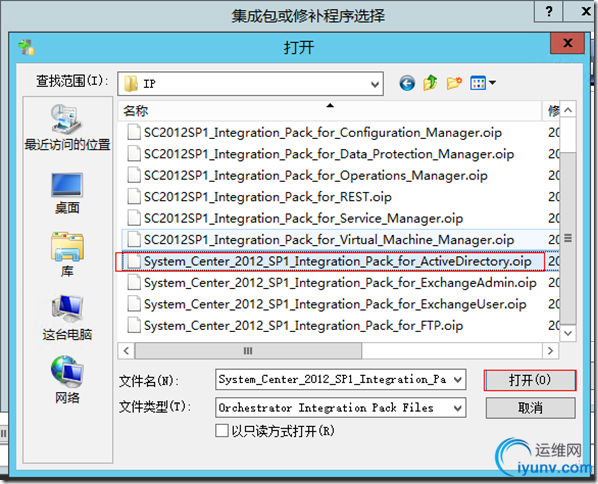Close the Open (打开) dialog
This screenshot has width=598, height=484.
point(567,43)
